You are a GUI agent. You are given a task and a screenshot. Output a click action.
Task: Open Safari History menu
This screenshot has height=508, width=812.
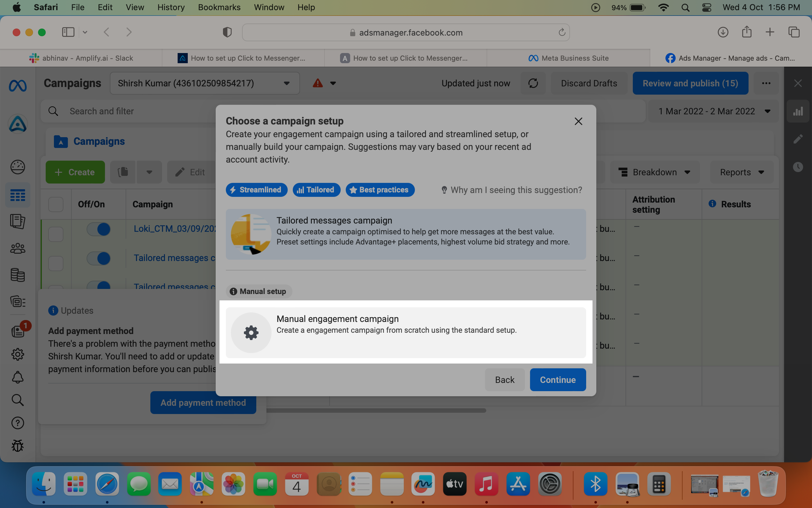pyautogui.click(x=171, y=7)
